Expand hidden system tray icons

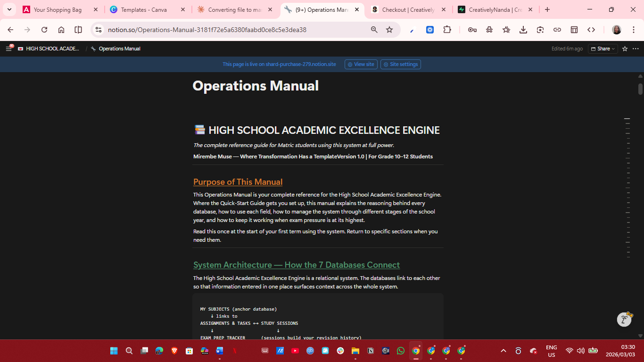click(504, 350)
